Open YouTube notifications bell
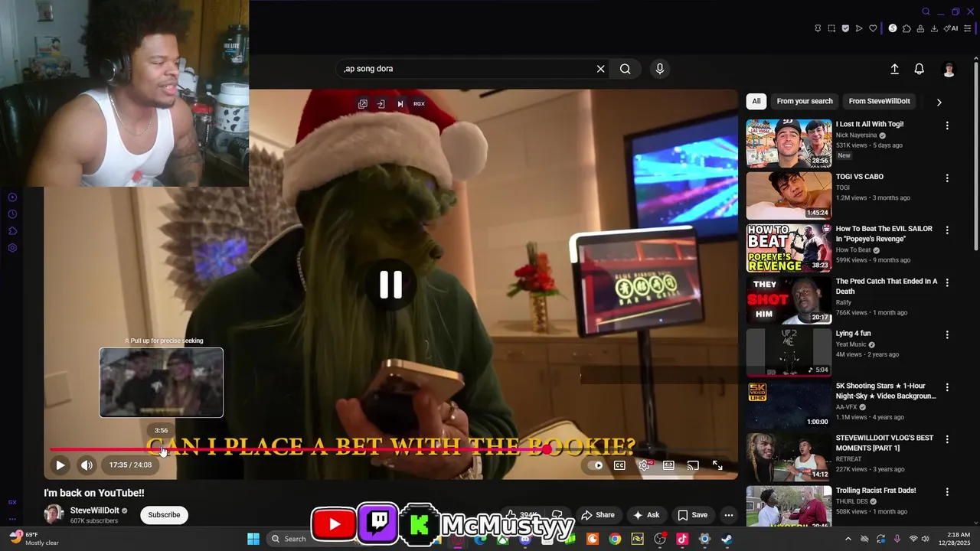Viewport: 980px width, 551px height. tap(920, 69)
